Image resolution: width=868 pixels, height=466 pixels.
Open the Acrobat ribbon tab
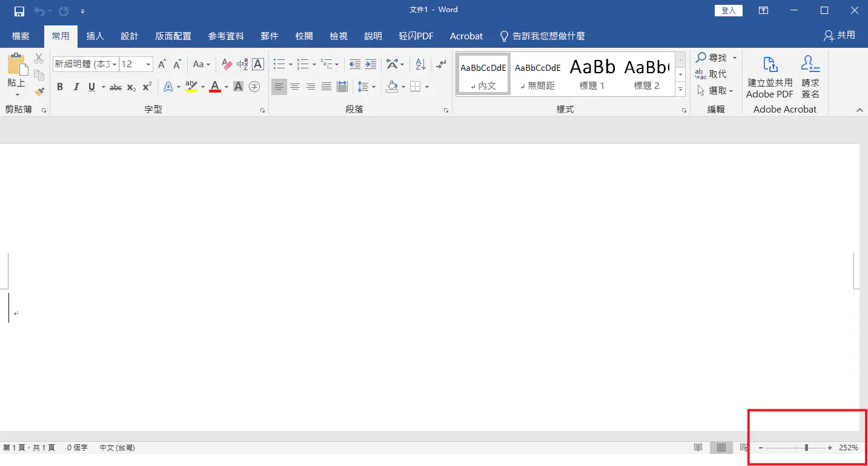466,36
